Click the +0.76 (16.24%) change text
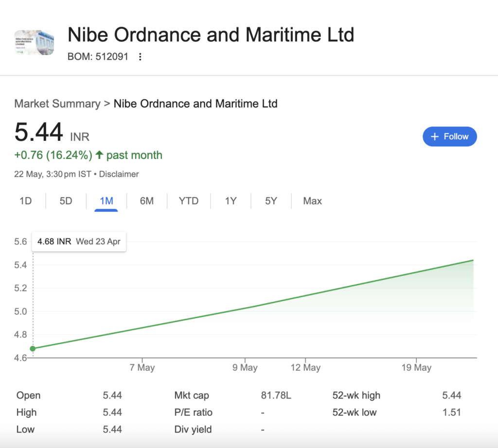The image size is (498, 448). pyautogui.click(x=53, y=155)
